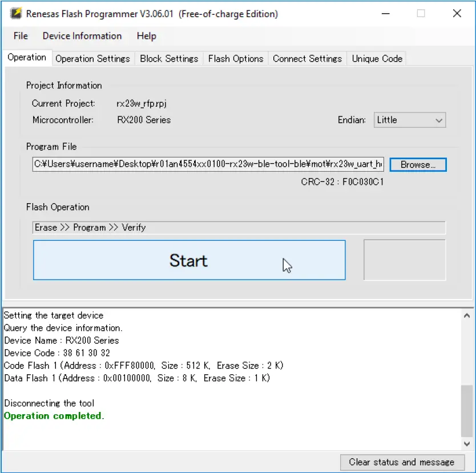Switch to the Block Settings tab

click(x=169, y=58)
